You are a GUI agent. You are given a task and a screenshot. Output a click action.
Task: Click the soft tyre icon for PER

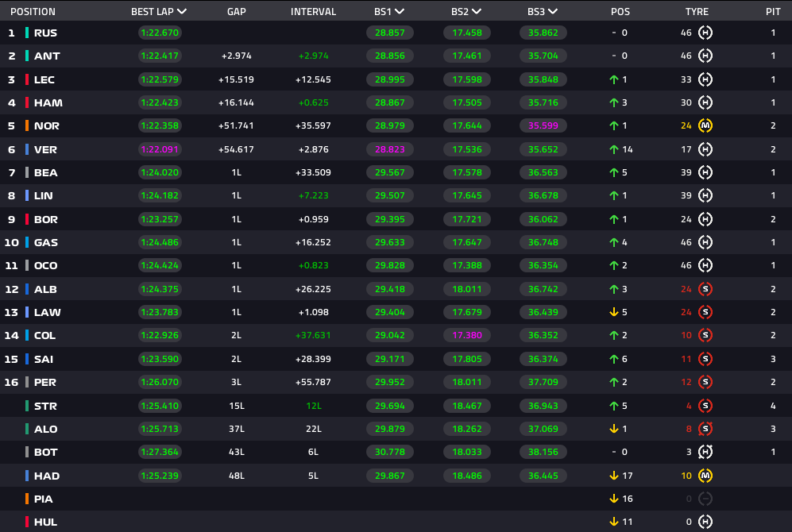click(705, 383)
